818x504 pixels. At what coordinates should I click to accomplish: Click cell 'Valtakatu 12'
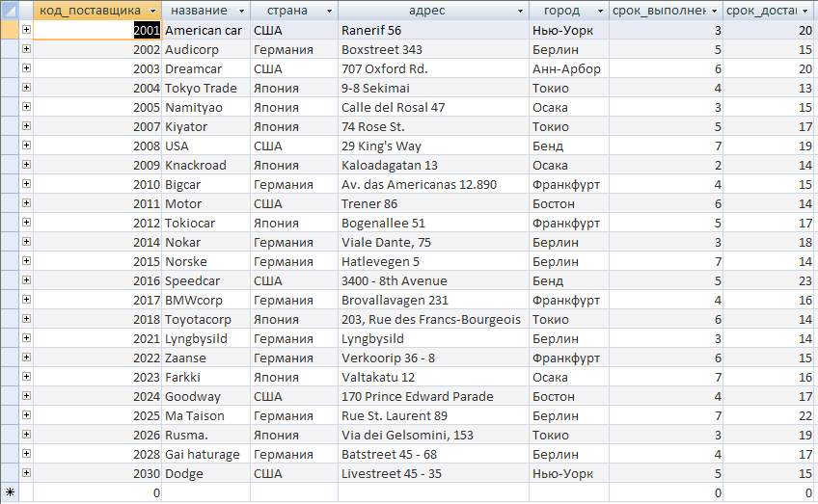[x=433, y=378]
